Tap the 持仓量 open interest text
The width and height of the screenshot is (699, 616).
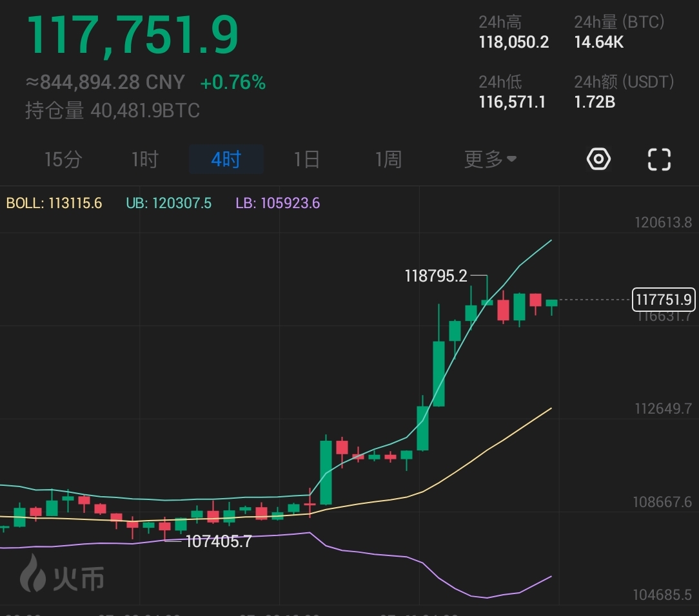click(x=112, y=110)
